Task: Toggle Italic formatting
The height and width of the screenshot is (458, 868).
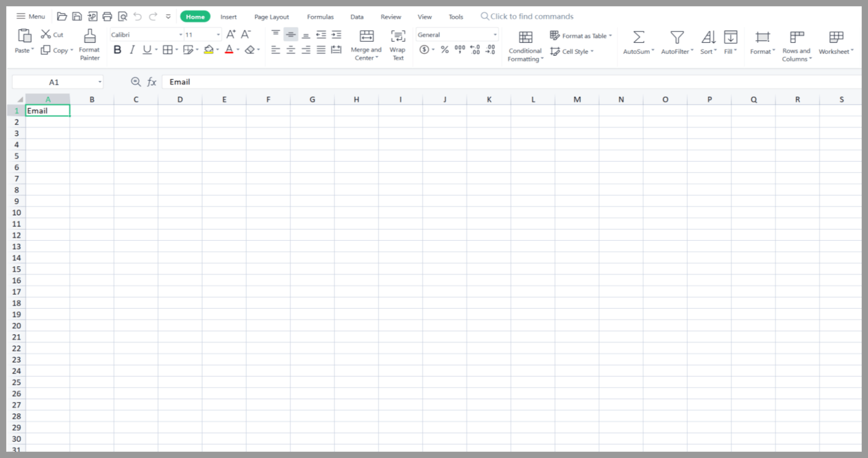Action: [132, 50]
